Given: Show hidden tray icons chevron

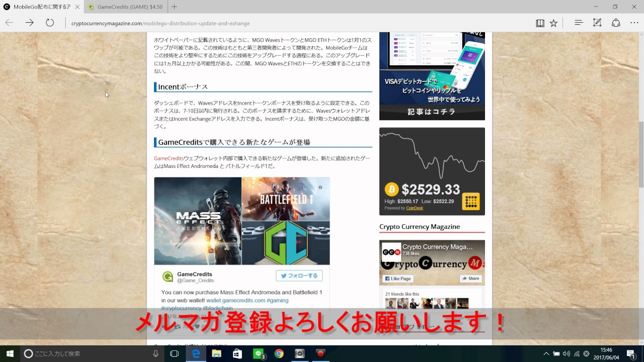Looking at the screenshot, I should pos(546,353).
